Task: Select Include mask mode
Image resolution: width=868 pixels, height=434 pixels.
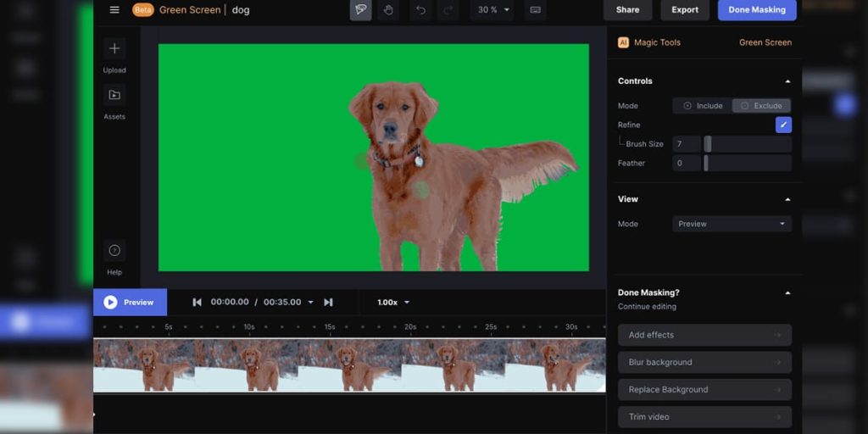Action: point(702,106)
